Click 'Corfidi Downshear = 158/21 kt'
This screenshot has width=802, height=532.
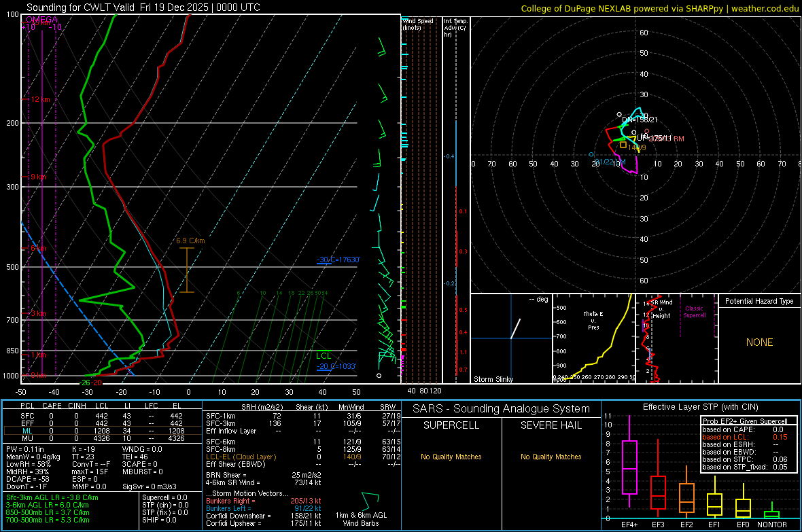pyautogui.click(x=264, y=516)
